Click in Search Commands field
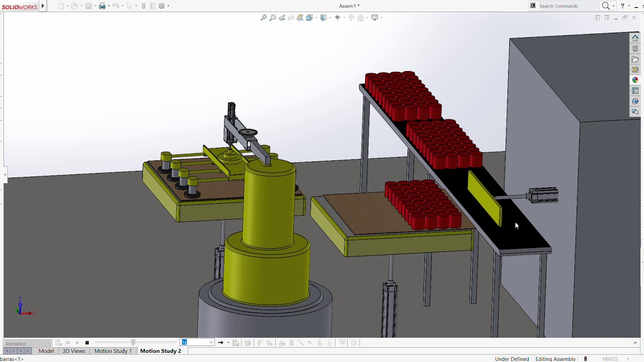 tap(569, 6)
